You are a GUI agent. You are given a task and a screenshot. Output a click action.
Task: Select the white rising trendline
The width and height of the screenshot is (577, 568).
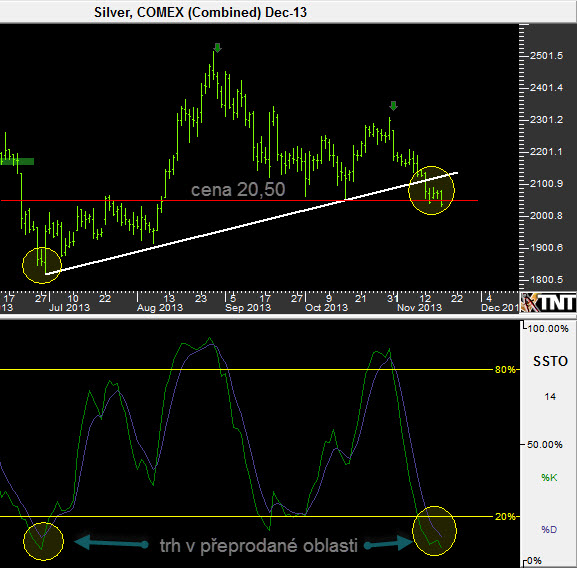click(x=251, y=223)
